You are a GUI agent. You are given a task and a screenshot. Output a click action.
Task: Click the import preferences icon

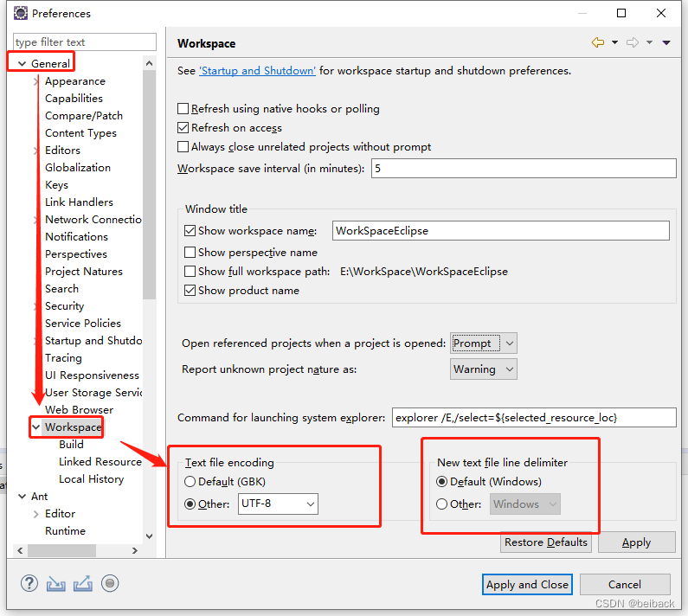(55, 583)
